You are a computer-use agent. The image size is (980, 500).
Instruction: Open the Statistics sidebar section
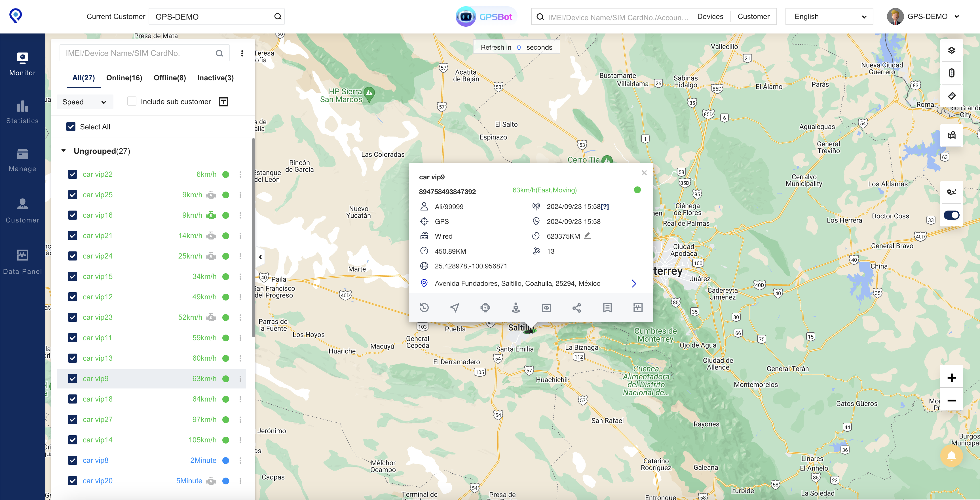pos(22,112)
